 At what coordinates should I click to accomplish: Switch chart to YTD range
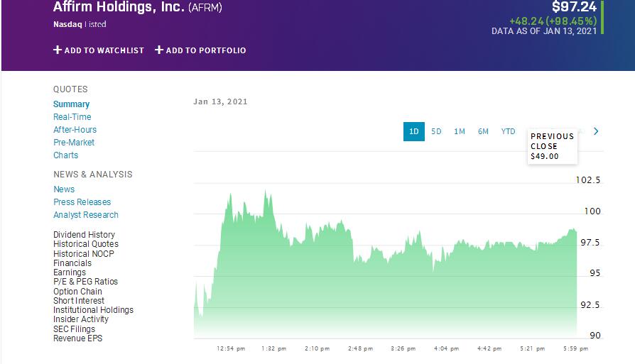509,131
